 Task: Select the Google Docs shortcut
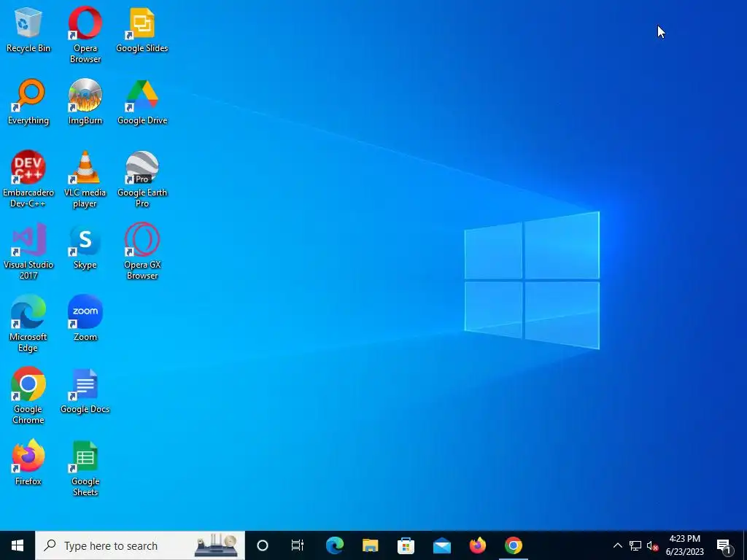click(x=85, y=391)
